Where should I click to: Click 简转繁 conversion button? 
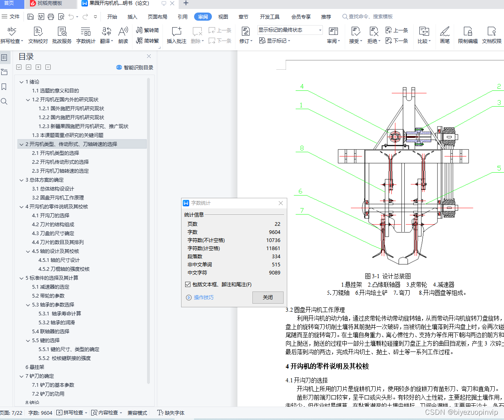(x=147, y=41)
